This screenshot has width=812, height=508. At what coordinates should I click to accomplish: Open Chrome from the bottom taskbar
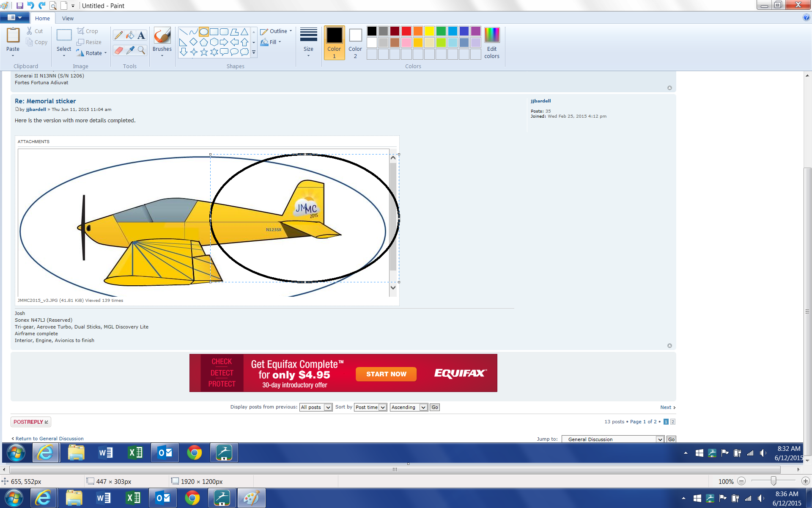click(192, 498)
